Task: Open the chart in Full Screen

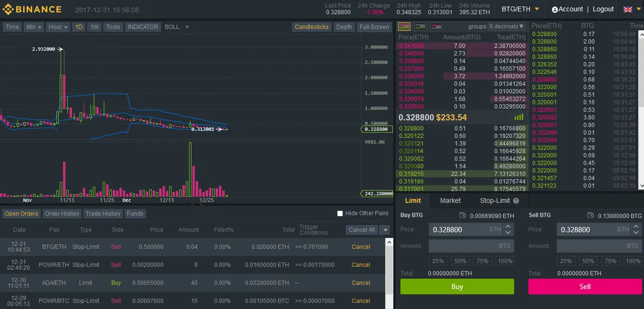Action: tap(374, 27)
